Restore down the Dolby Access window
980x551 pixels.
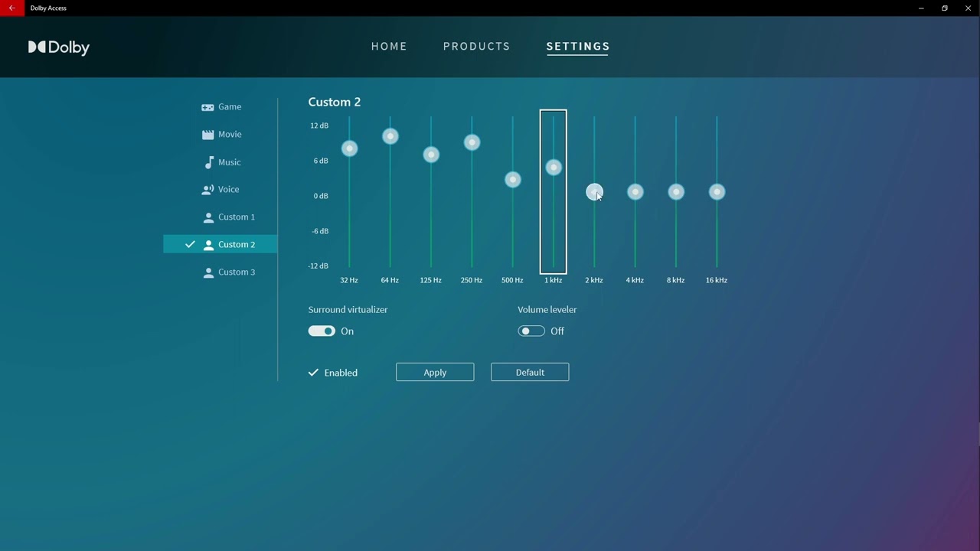pos(945,8)
